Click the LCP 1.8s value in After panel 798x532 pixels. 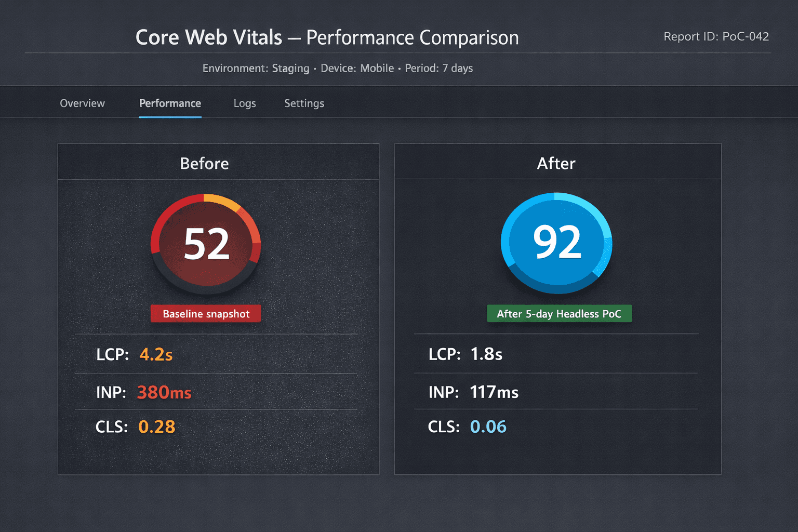(486, 354)
